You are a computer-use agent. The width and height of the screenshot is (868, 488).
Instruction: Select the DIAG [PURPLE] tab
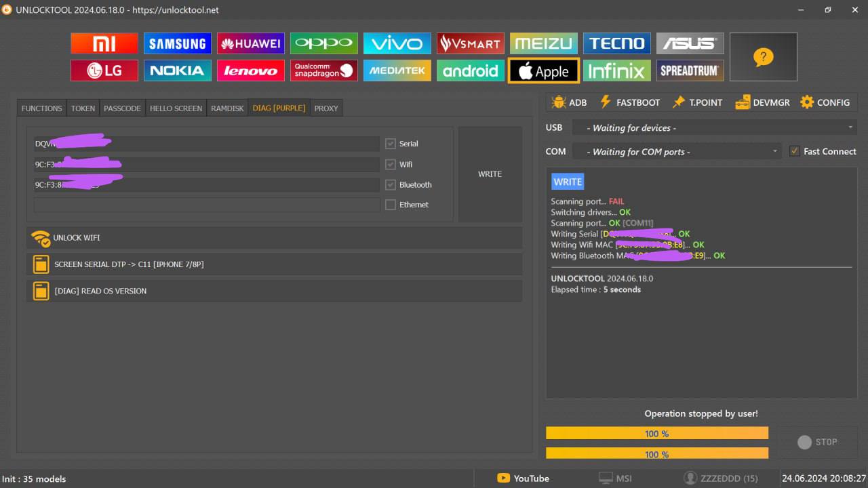point(279,108)
